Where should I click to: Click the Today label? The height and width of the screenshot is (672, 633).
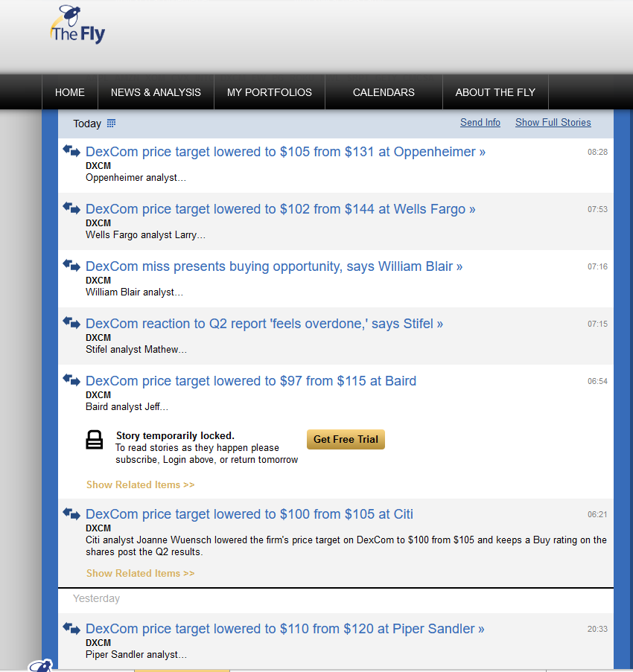tap(87, 124)
